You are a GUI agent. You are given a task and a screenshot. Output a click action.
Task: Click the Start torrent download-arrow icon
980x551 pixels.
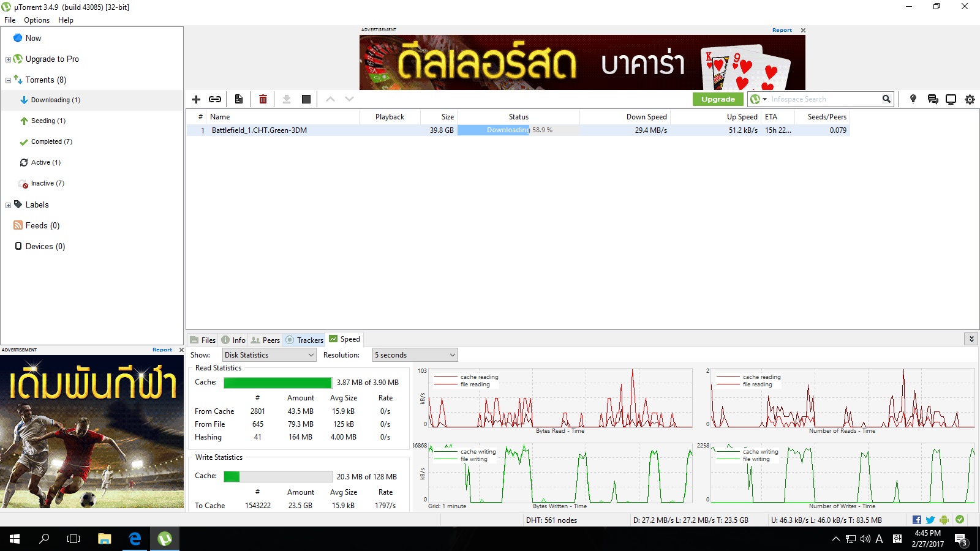click(286, 99)
